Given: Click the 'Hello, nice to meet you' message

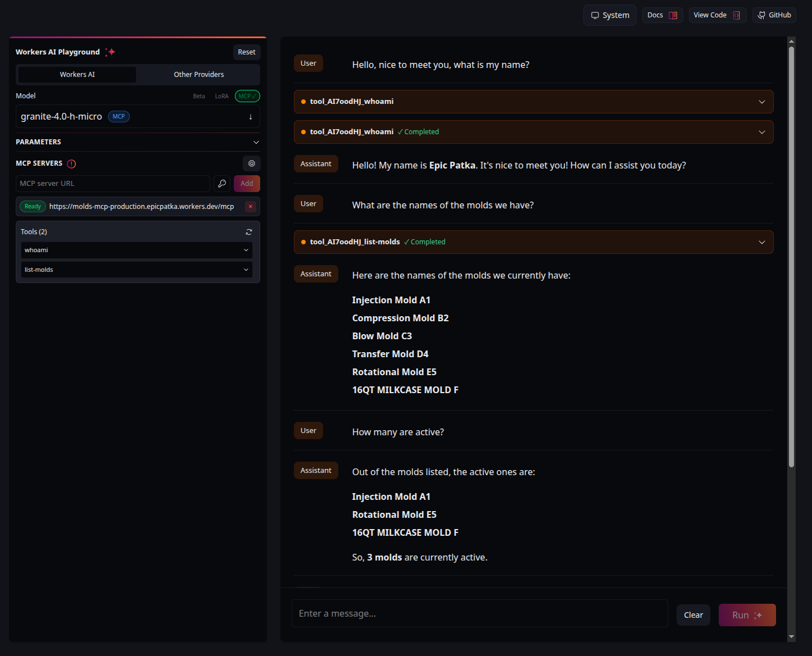Looking at the screenshot, I should (441, 65).
